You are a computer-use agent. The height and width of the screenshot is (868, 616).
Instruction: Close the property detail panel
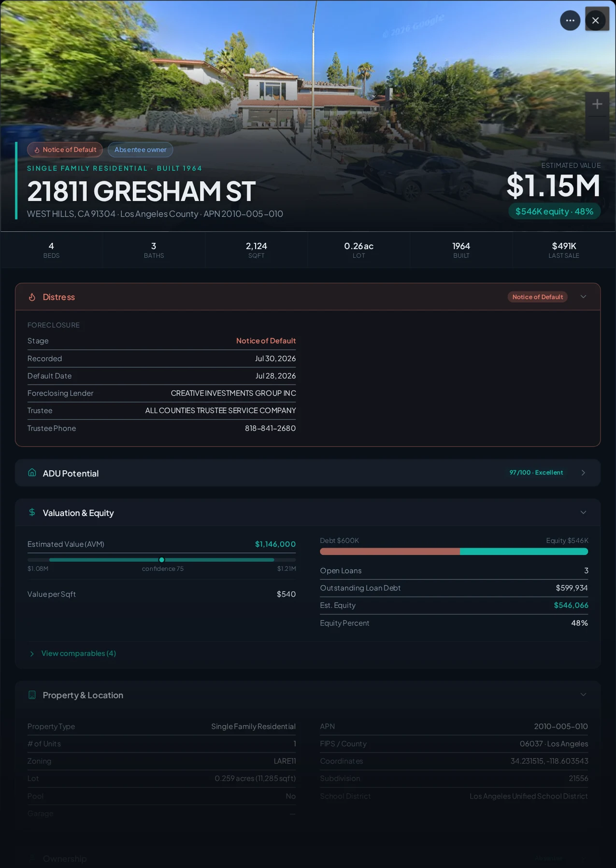point(595,20)
